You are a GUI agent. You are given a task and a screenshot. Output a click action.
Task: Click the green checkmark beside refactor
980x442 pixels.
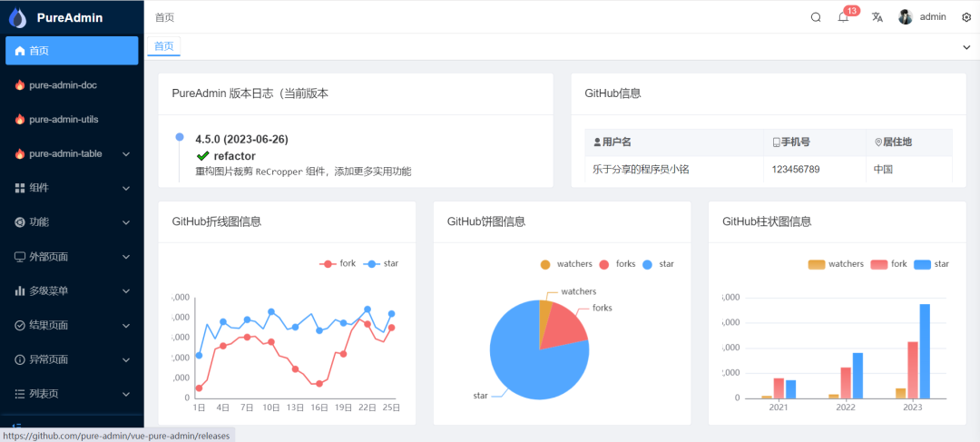(x=202, y=156)
